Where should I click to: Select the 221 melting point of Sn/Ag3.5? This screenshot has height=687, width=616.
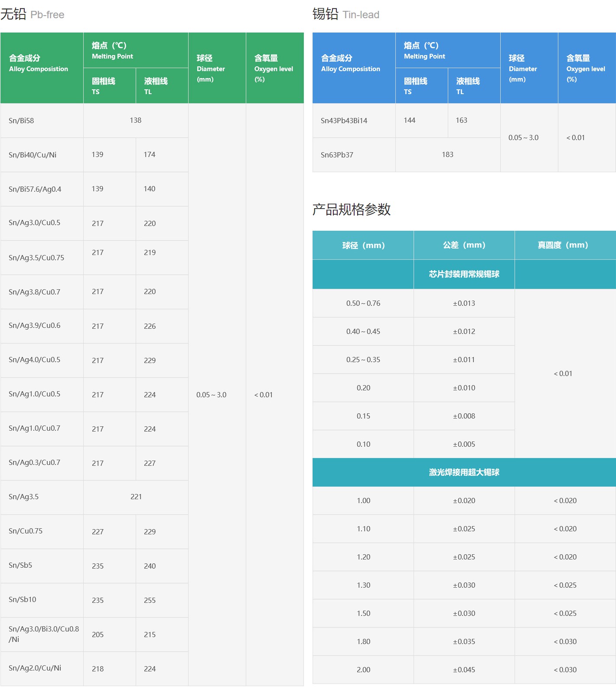(136, 497)
